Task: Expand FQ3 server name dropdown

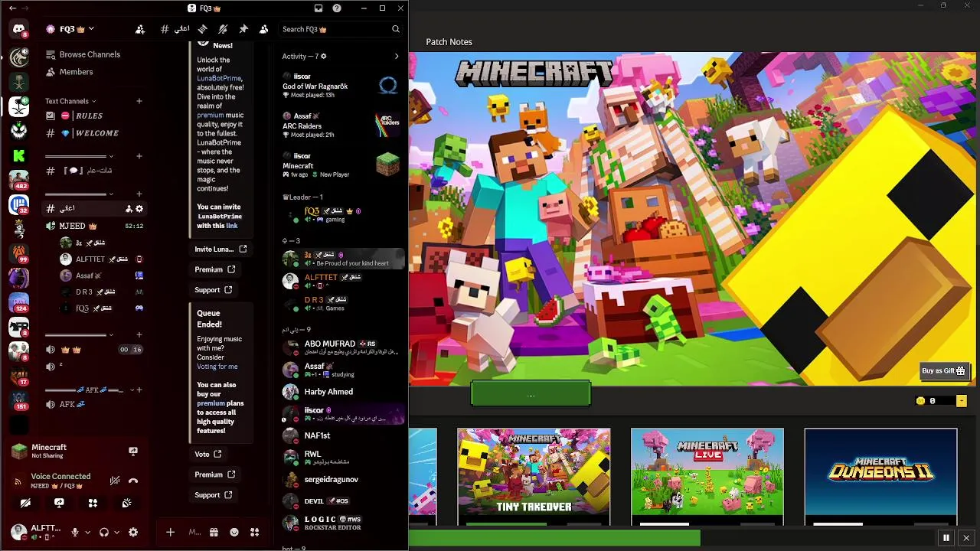Action: (90, 29)
